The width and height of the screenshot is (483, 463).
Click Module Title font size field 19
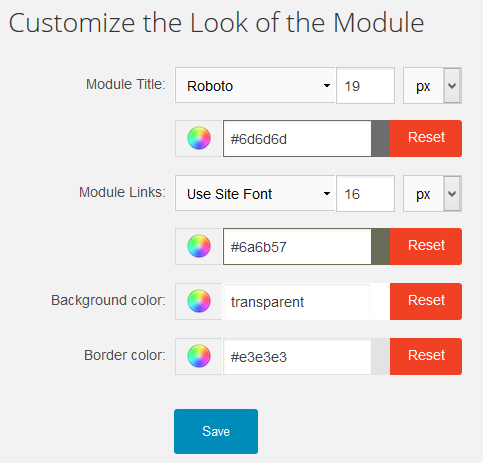pos(365,86)
